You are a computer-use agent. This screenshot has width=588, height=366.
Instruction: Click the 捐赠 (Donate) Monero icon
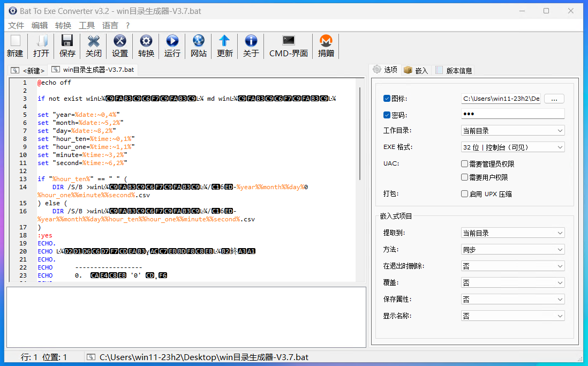[x=326, y=41]
